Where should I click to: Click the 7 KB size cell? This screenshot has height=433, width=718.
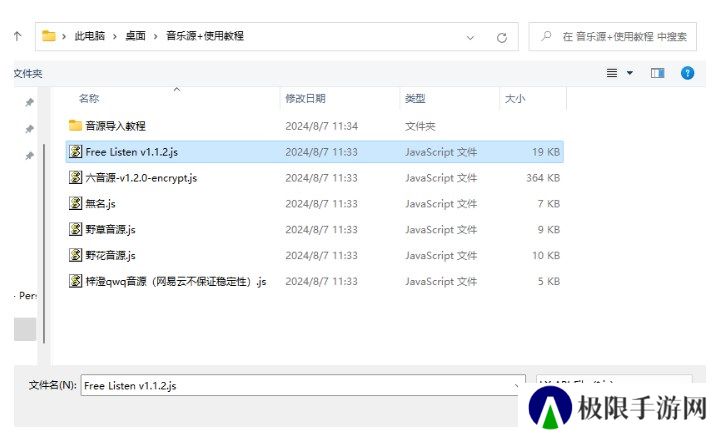tap(549, 204)
